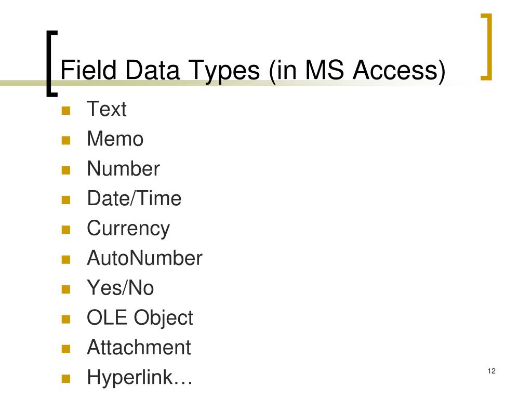This screenshot has height=399, width=532.
Task: Select the 'Yes/No' bullet text
Action: [120, 288]
